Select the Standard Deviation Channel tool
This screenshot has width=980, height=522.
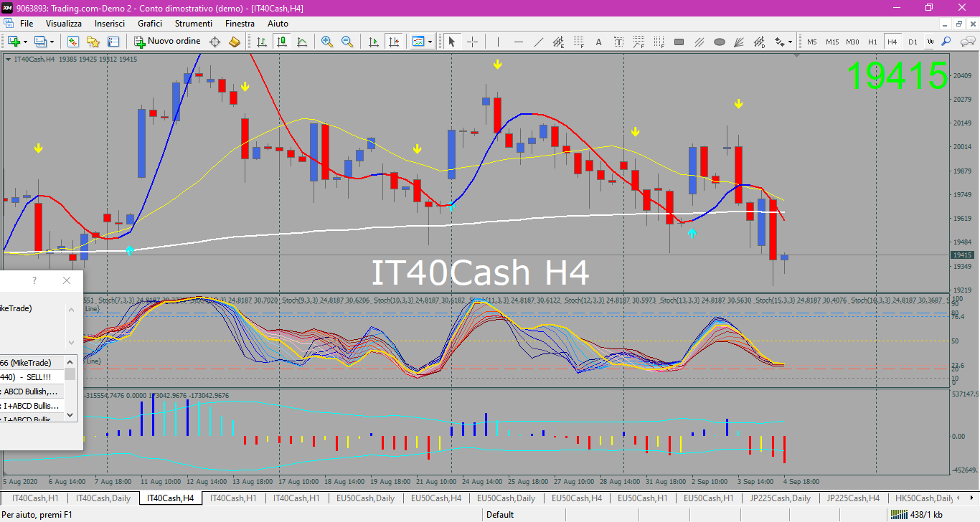point(760,42)
